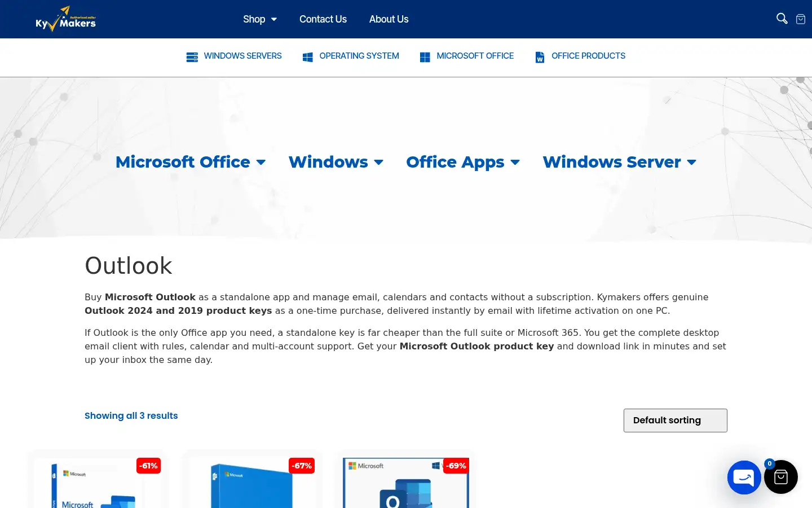Screen dimensions: 812x508
Task: Click the Office Apps hero heading link
Action: click(x=455, y=162)
